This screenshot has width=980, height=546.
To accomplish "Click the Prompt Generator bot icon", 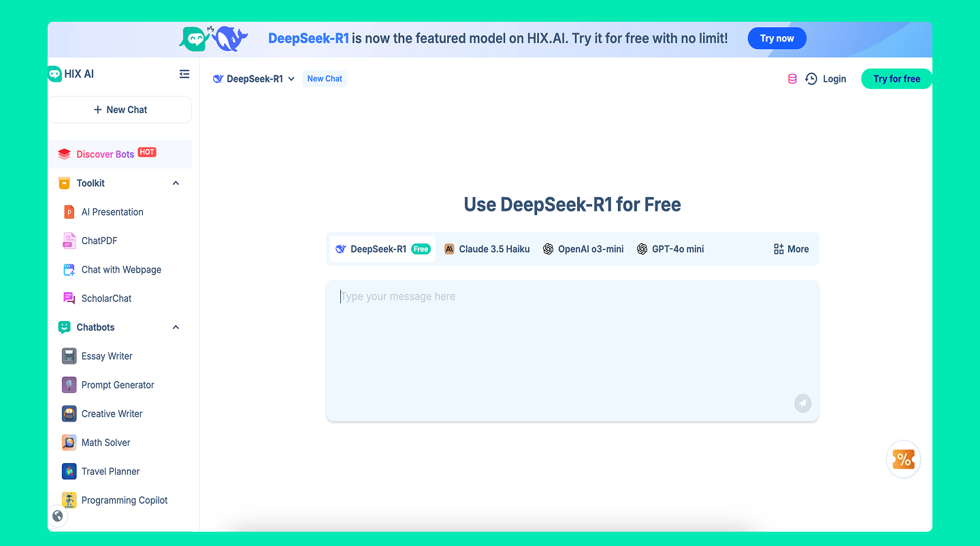I will pyautogui.click(x=69, y=385).
